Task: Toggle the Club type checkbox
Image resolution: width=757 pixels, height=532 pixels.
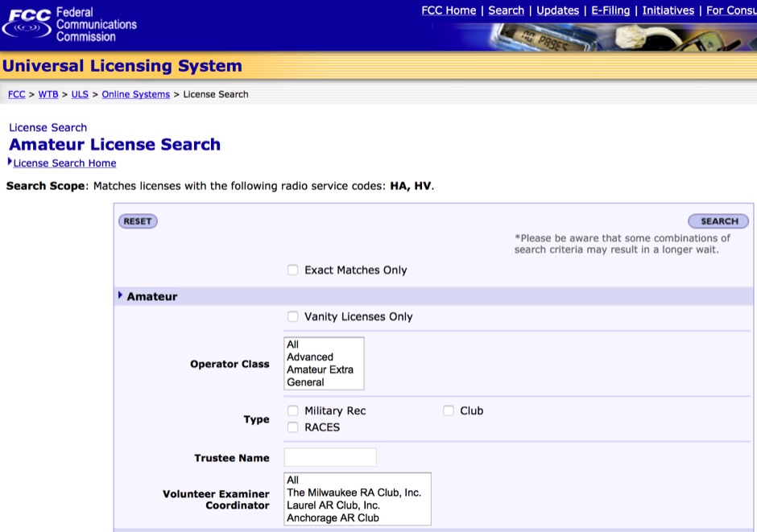Action: point(449,411)
